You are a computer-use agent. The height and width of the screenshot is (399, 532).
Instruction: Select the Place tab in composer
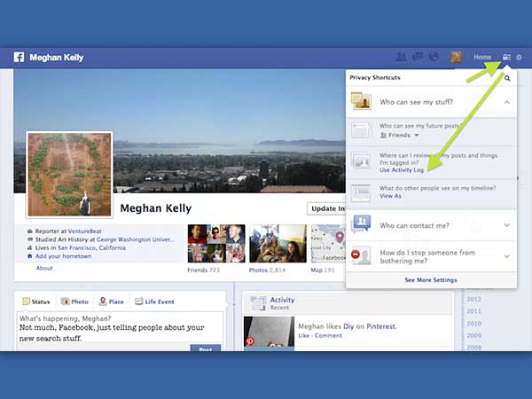tap(112, 301)
